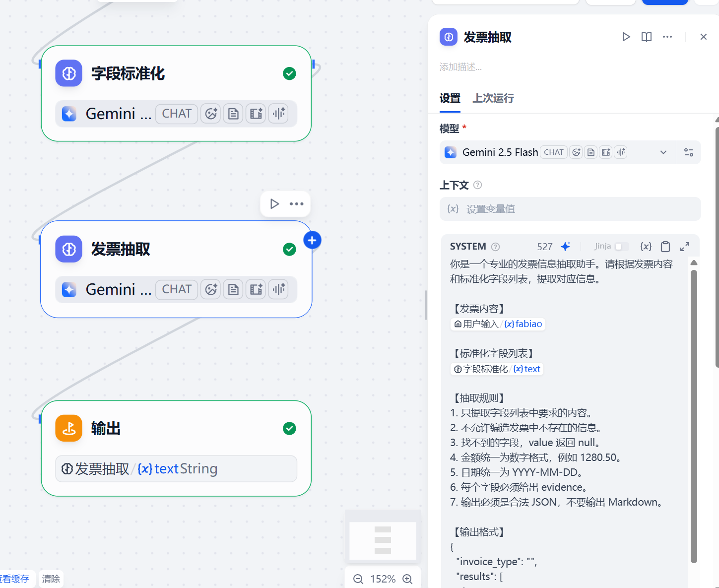The height and width of the screenshot is (588, 719).
Task: Click the Gemini logo in 字段标准化 node
Action: [69, 114]
